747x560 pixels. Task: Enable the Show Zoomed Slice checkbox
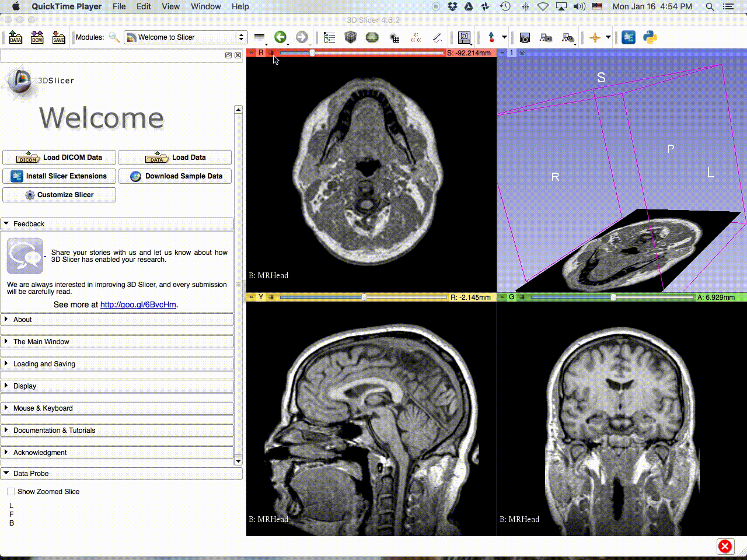11,492
